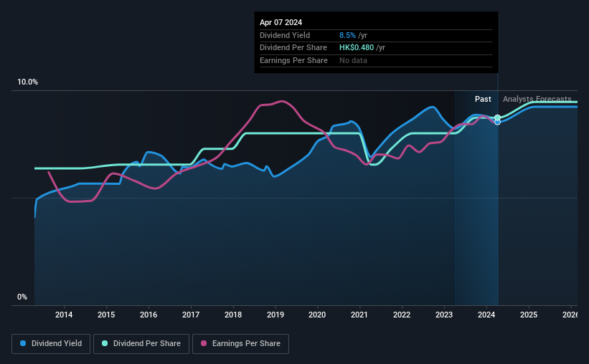The height and width of the screenshot is (364, 589).
Task: Select the teal Dividend Per Share data point marker
Action: point(497,118)
